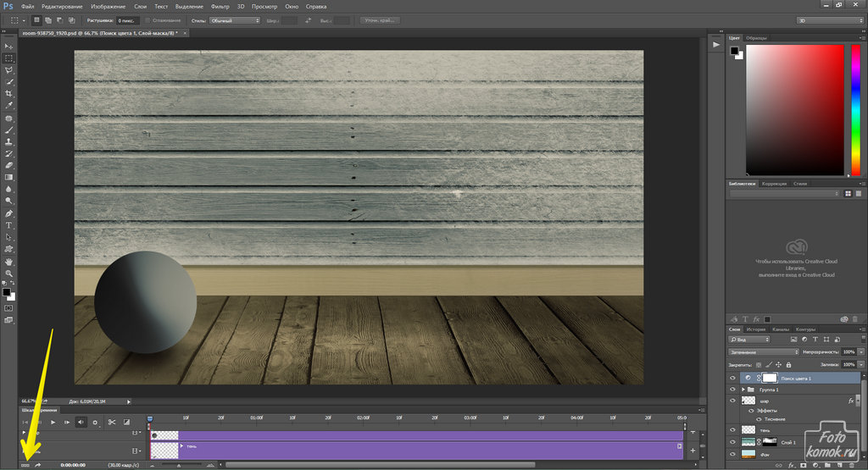868x470 pixels.
Task: Click the scissors split icon in timeline
Action: [112, 422]
